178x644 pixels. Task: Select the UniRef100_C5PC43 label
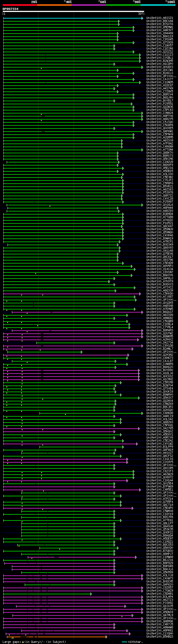tap(160, 110)
